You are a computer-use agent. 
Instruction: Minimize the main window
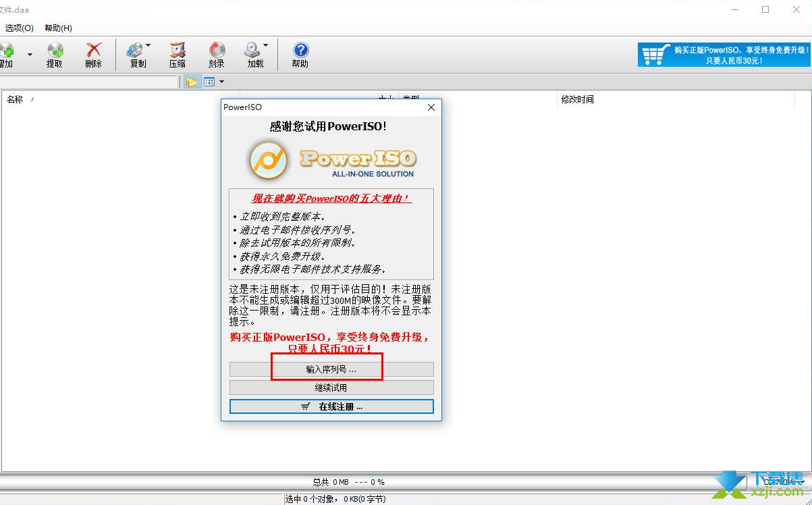coord(735,9)
